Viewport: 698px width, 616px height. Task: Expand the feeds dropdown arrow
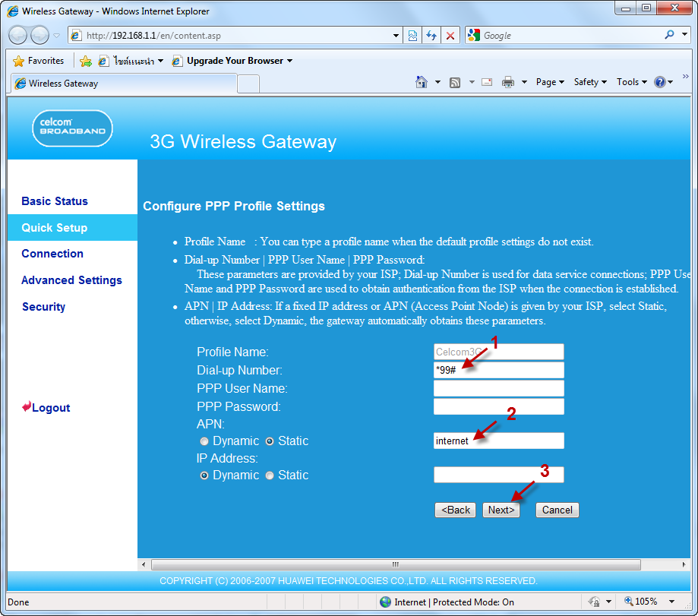tap(472, 82)
